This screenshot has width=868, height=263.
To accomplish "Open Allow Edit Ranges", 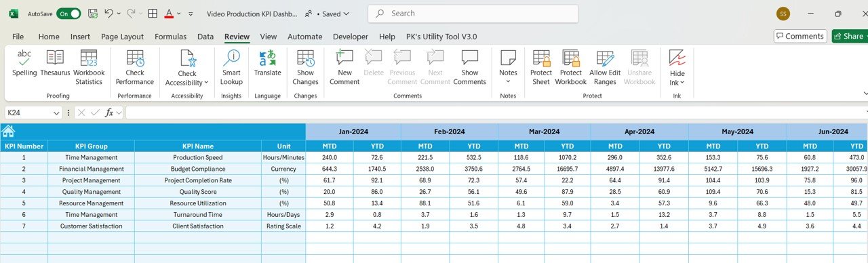I will coord(605,68).
